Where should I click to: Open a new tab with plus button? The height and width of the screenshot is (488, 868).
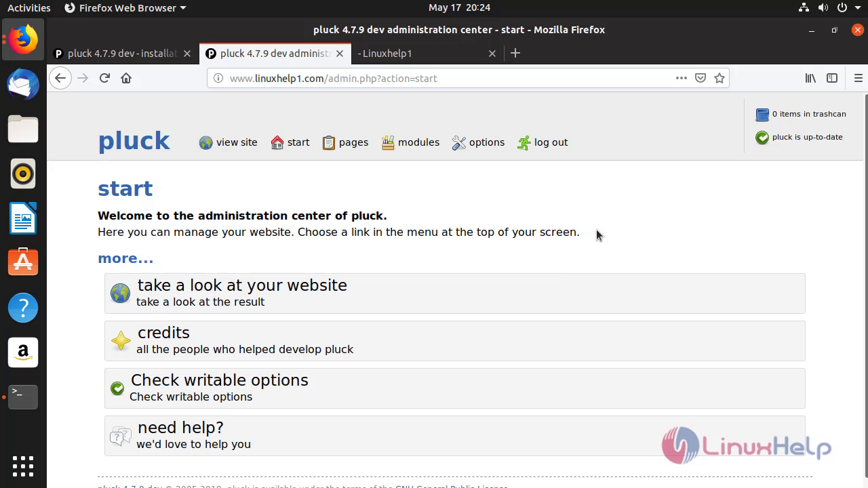(x=515, y=53)
